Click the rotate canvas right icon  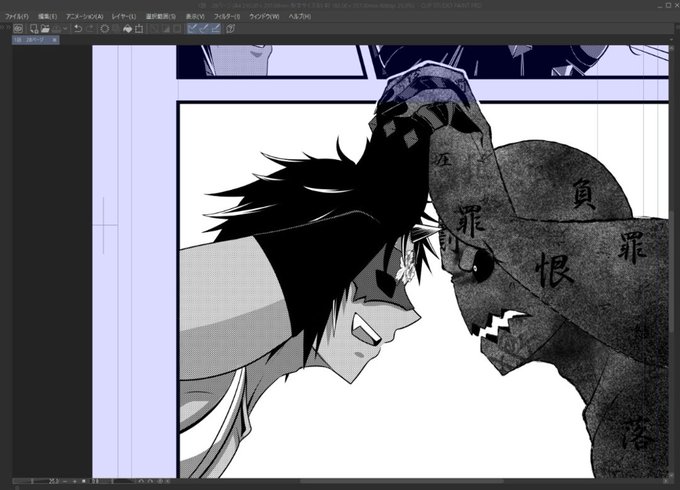(150, 481)
